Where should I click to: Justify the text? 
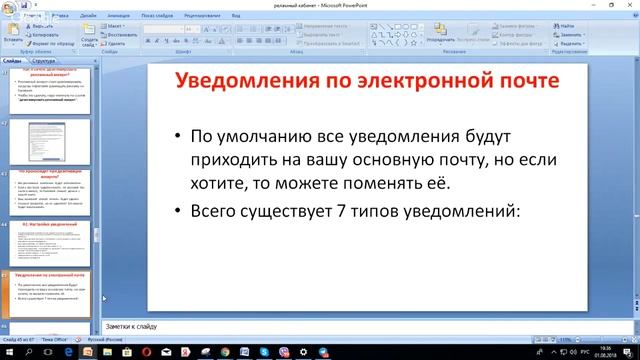(x=268, y=41)
